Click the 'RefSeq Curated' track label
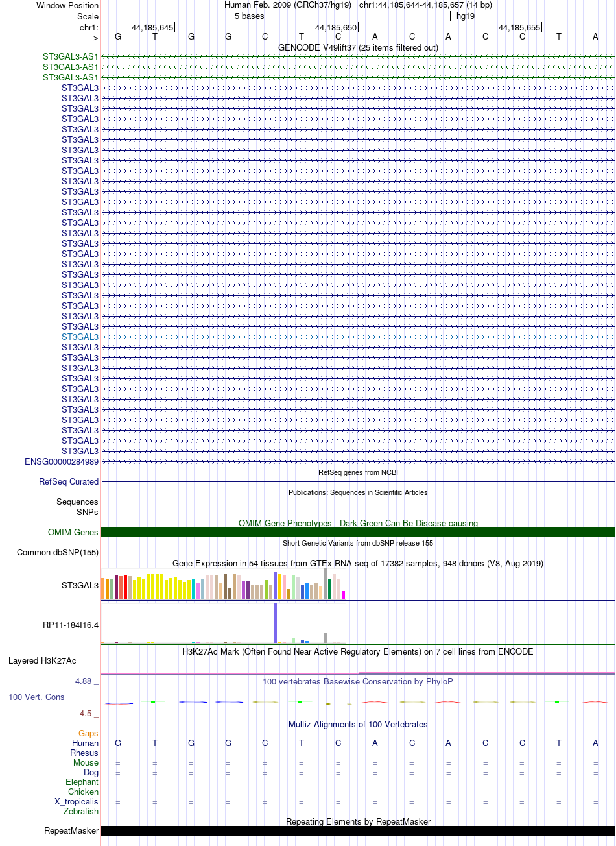Viewport: 616px width, 846px height. pyautogui.click(x=69, y=482)
